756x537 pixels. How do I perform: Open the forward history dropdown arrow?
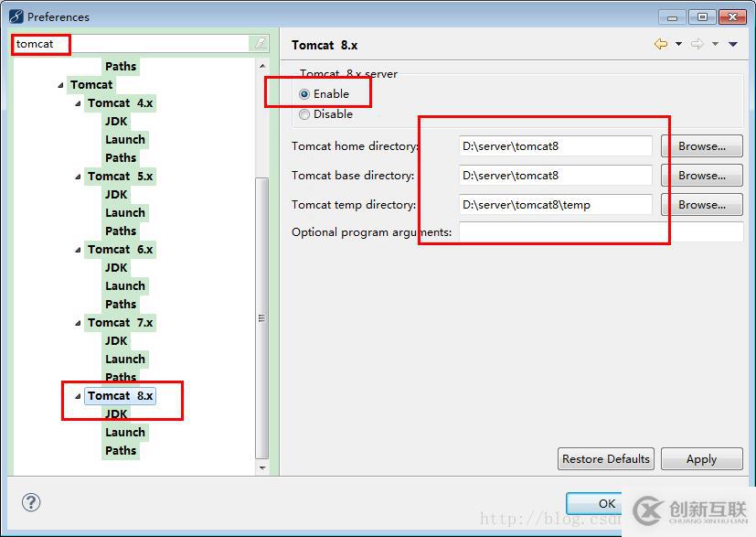pos(715,45)
